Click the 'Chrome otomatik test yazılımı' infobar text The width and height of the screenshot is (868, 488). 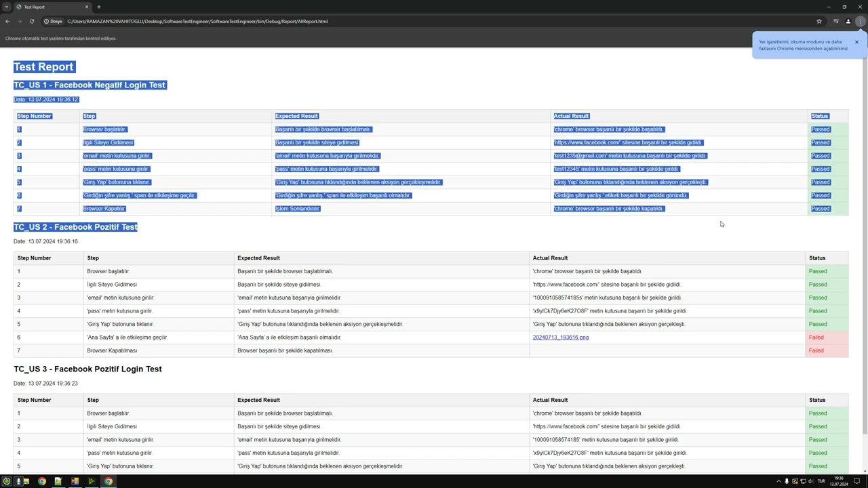click(x=61, y=39)
